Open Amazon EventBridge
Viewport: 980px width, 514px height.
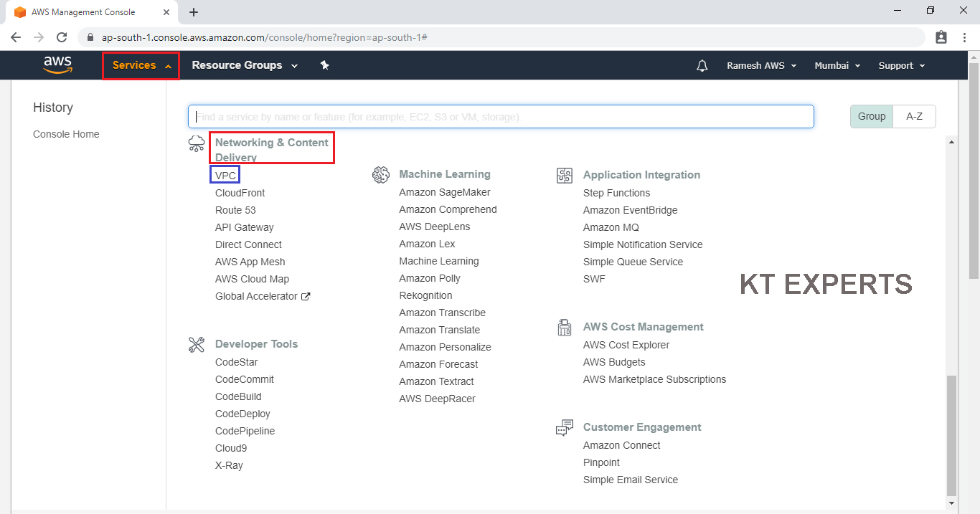pos(630,210)
